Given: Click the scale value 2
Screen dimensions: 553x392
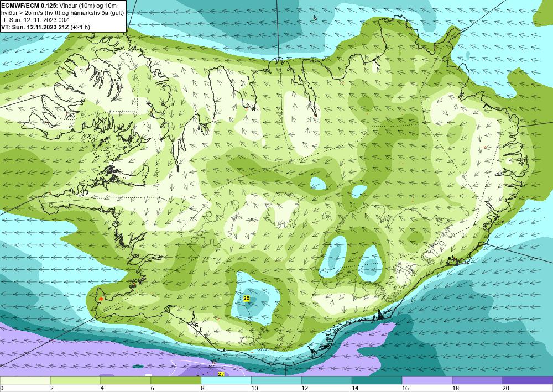Looking at the screenshot, I should (x=52, y=389).
